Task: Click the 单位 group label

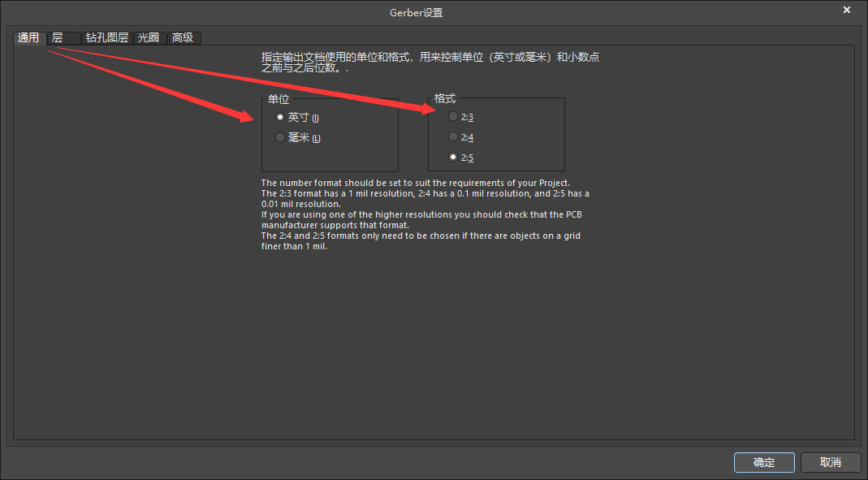Action: [279, 99]
